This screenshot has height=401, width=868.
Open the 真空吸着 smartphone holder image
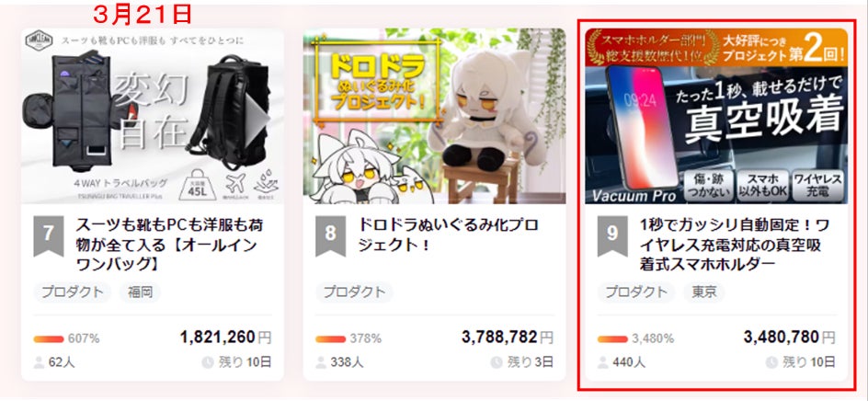click(716, 116)
